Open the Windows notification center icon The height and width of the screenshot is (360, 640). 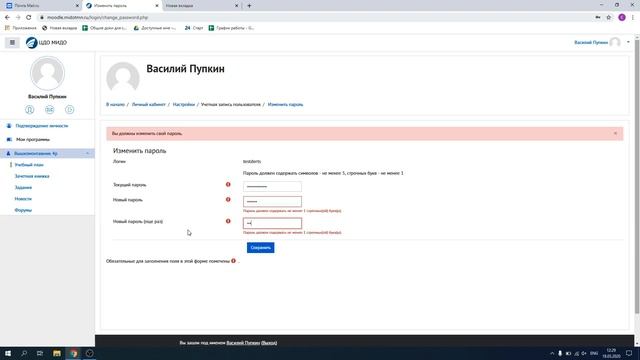(x=629, y=353)
